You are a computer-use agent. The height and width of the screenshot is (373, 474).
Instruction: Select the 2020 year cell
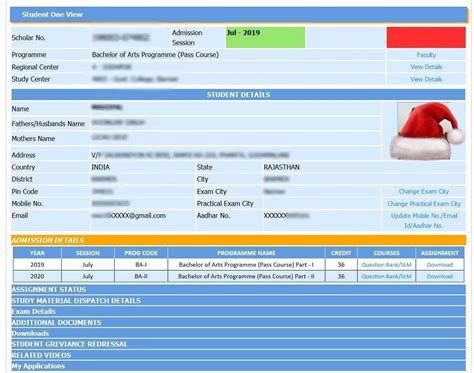coord(37,276)
